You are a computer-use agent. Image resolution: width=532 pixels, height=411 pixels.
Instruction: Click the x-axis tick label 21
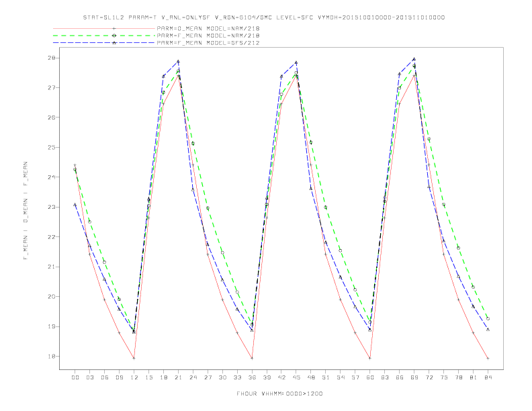point(178,377)
